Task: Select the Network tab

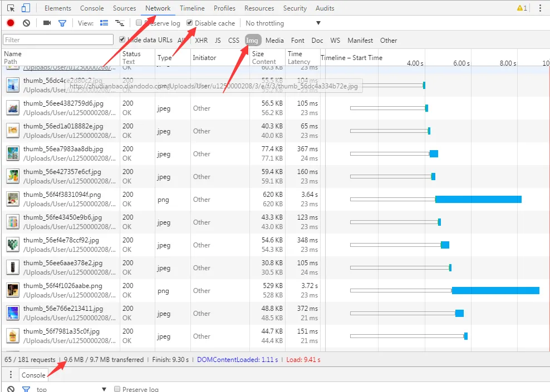Action: click(x=158, y=8)
